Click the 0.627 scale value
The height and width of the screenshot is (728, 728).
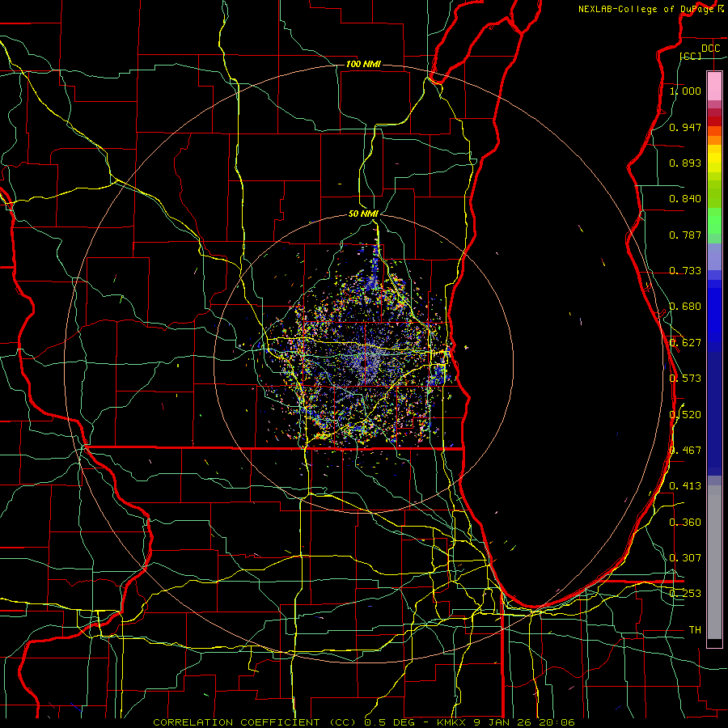(685, 343)
